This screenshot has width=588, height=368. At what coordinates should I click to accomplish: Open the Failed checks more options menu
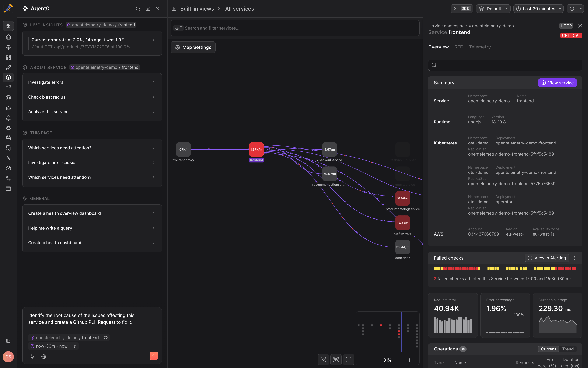(x=575, y=258)
